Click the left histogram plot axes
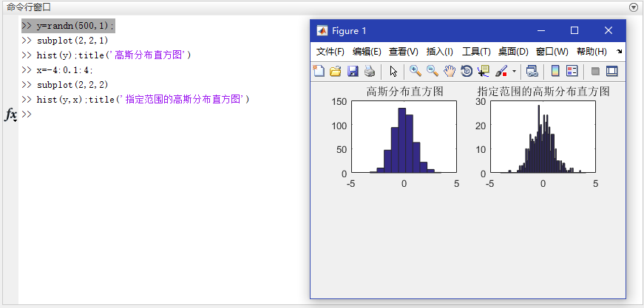Screen dimensions: 644x308 click(x=404, y=137)
